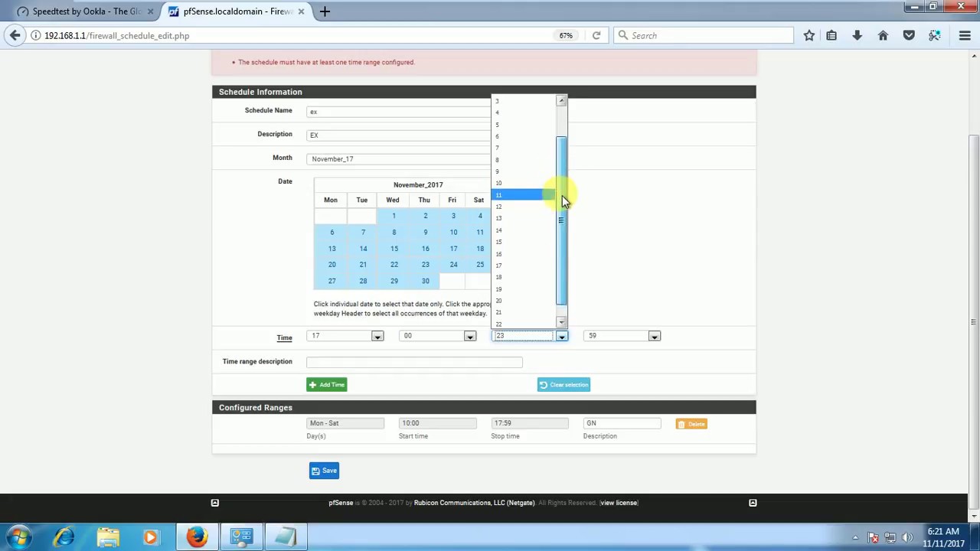The image size is (980, 551).
Task: Click the dropdown list scrollbar thumb
Action: (561, 220)
